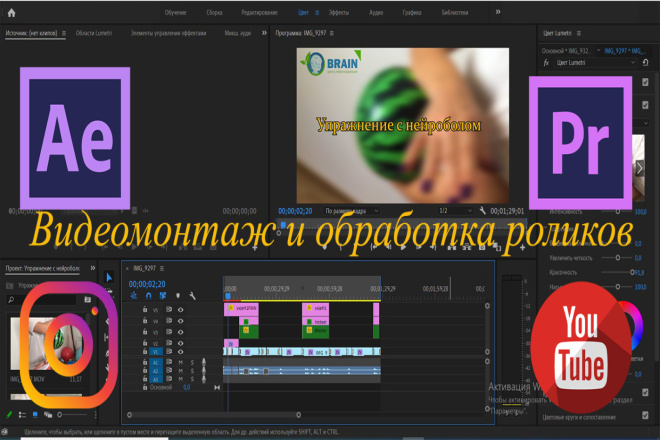Toggle 'Цветовые круги и сопоставление' checkbox
The height and width of the screenshot is (440, 660).
[645, 415]
